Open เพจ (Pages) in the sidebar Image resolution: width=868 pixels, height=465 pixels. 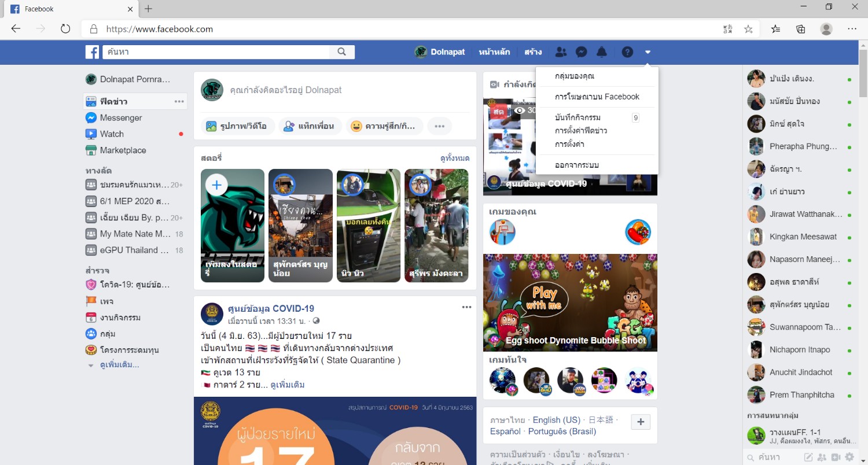106,301
